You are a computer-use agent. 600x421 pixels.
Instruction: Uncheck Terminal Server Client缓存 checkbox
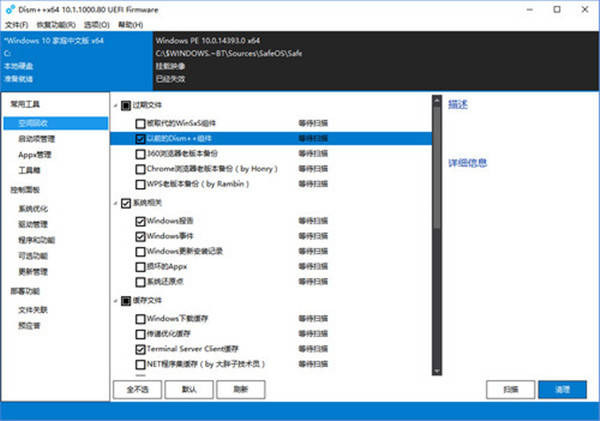(x=139, y=348)
